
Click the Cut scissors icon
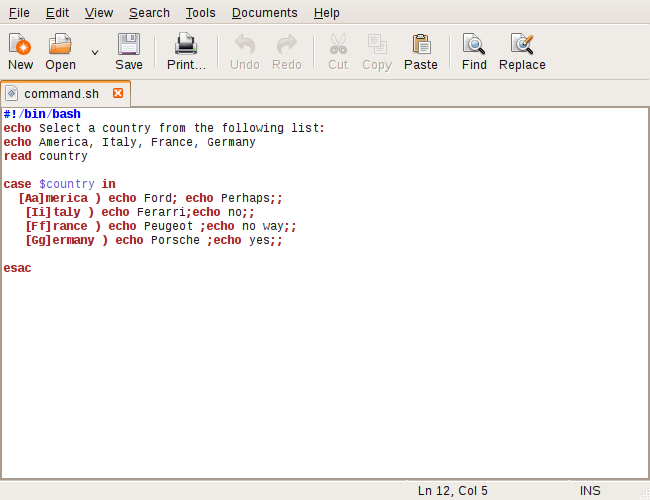coord(338,44)
